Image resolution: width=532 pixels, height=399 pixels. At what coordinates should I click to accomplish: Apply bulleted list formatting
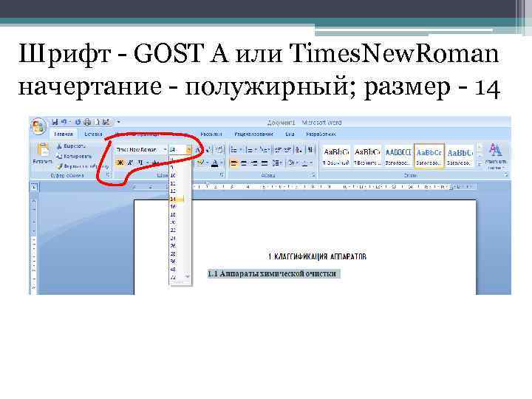(233, 149)
